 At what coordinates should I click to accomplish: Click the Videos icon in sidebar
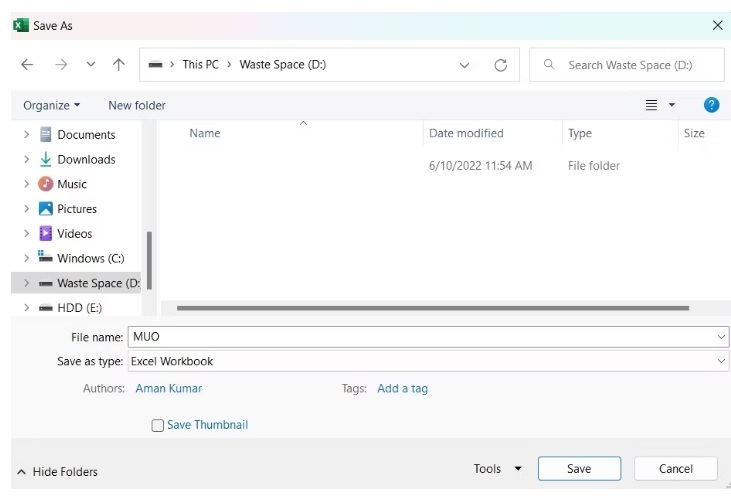pos(46,233)
